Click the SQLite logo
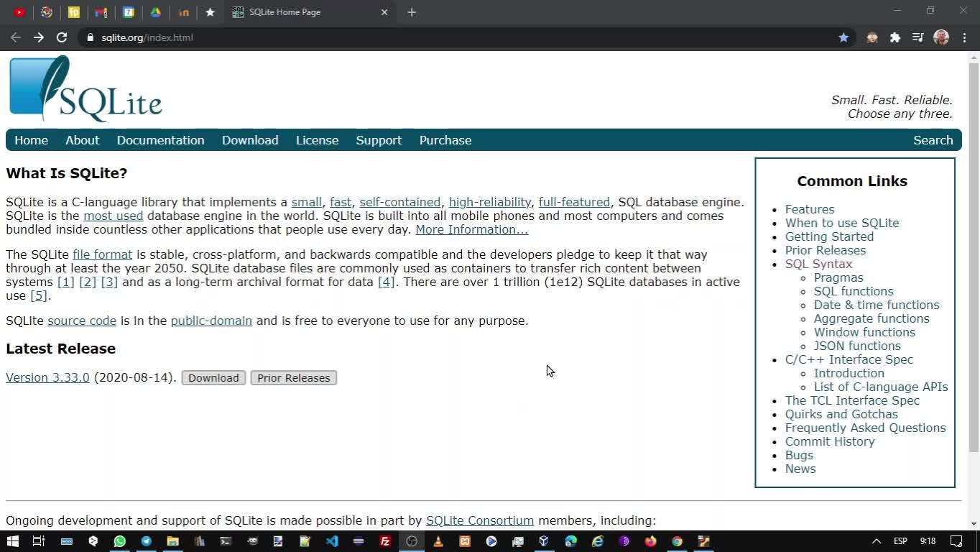Viewport: 980px width, 552px height. point(85,88)
